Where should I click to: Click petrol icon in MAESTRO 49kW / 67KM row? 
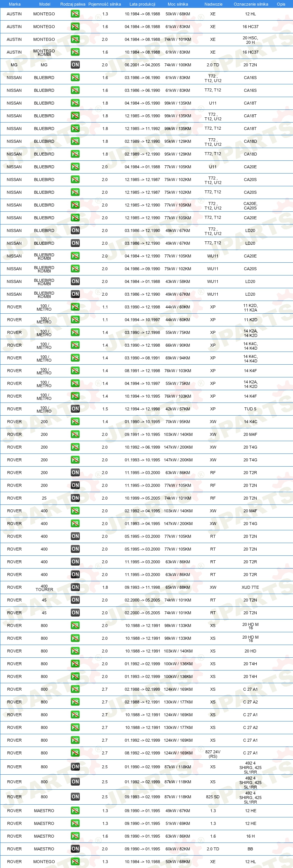pos(75,811)
